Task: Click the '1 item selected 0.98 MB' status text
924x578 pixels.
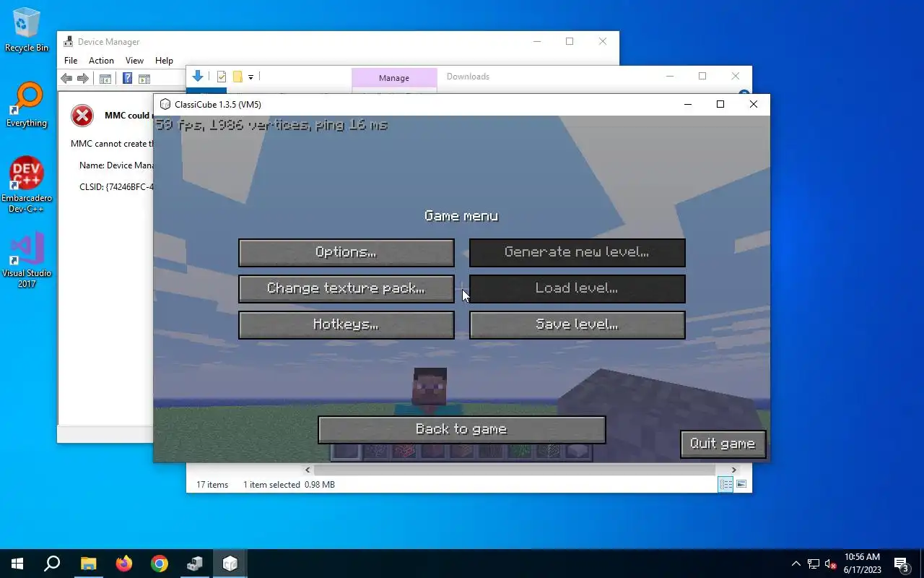Action: pos(289,485)
